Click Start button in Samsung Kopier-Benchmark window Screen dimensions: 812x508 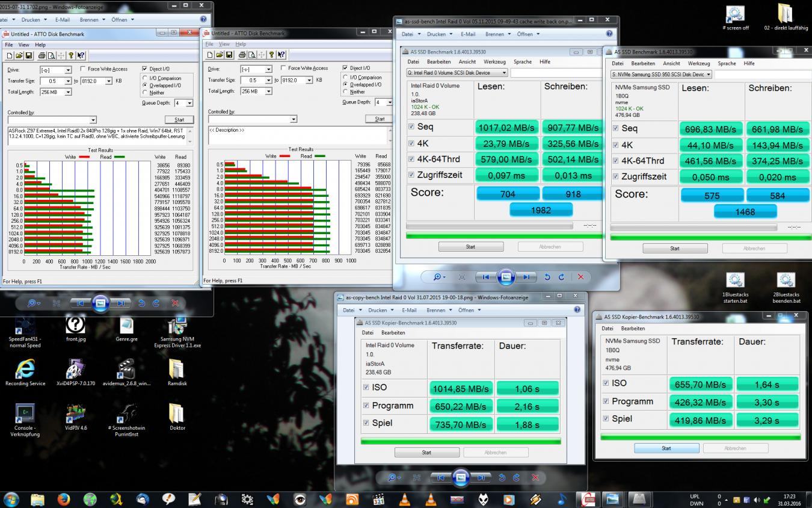coord(666,448)
